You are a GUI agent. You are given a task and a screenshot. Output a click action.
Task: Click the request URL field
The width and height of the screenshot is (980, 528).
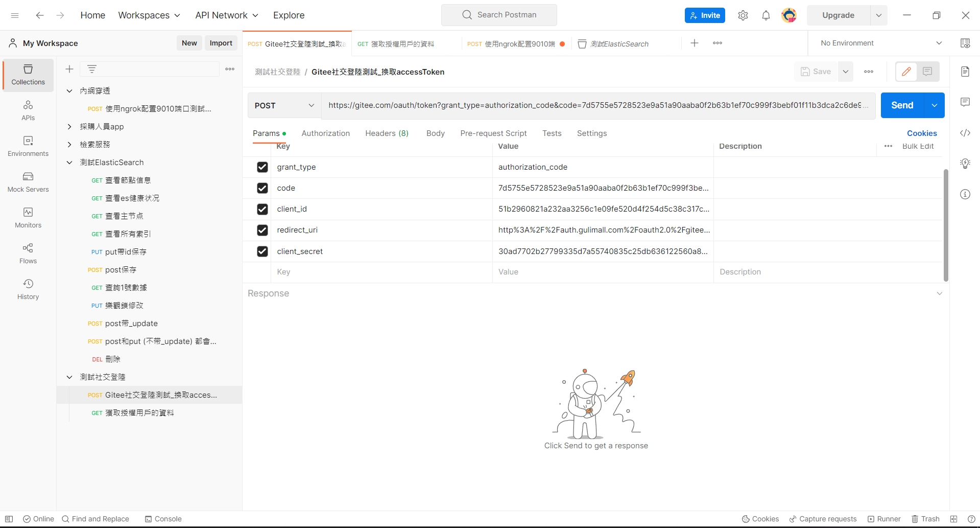point(599,105)
